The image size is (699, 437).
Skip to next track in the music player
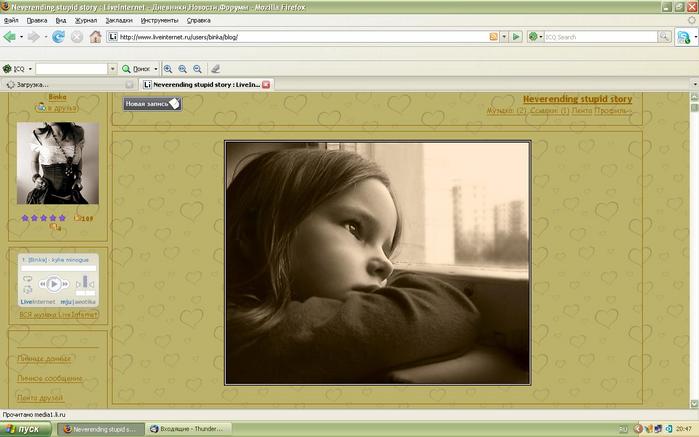[x=66, y=284]
